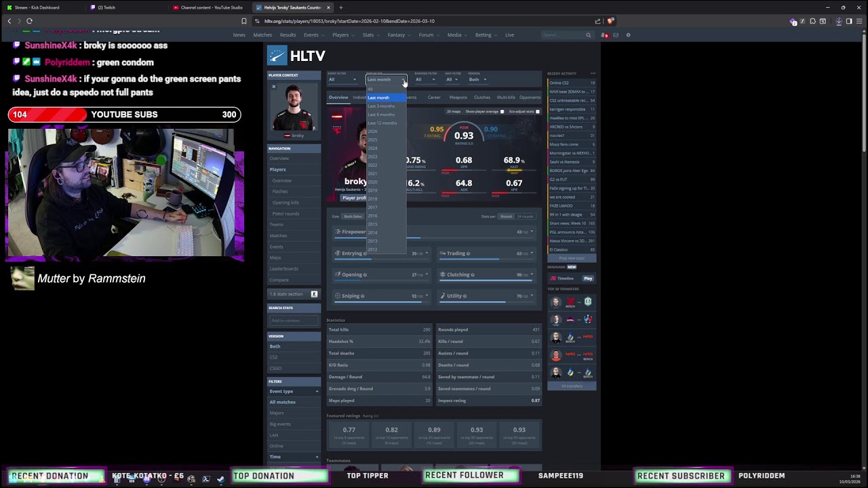Open Recent Activity three-dot options

click(593, 73)
